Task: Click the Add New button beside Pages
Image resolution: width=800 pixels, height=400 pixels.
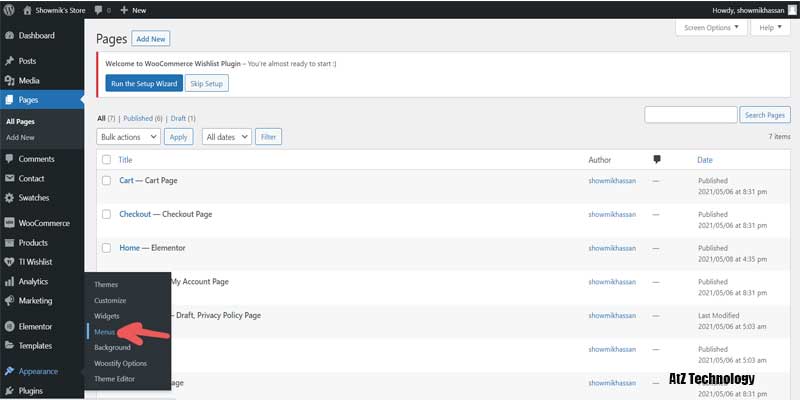Action: tap(151, 38)
